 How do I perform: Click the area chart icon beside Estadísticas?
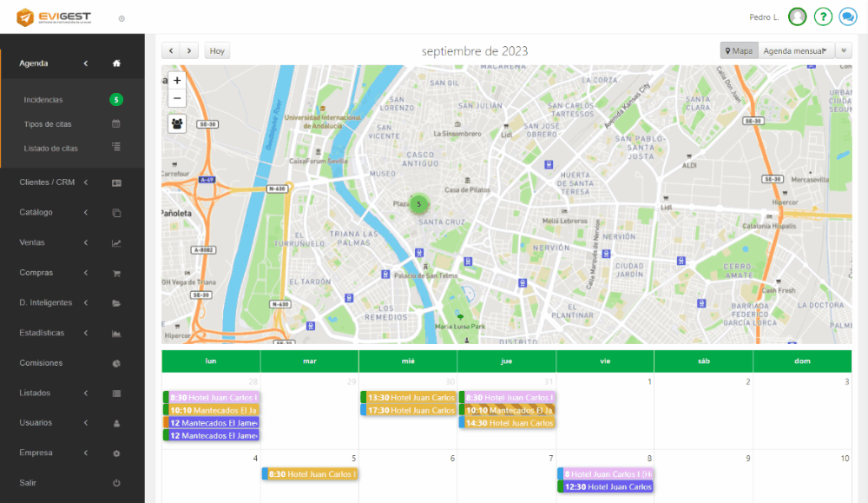116,334
